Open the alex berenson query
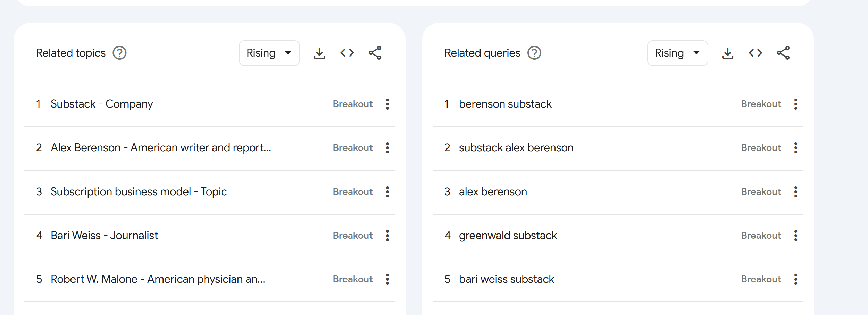Screen dimensions: 868x315 (493, 192)
